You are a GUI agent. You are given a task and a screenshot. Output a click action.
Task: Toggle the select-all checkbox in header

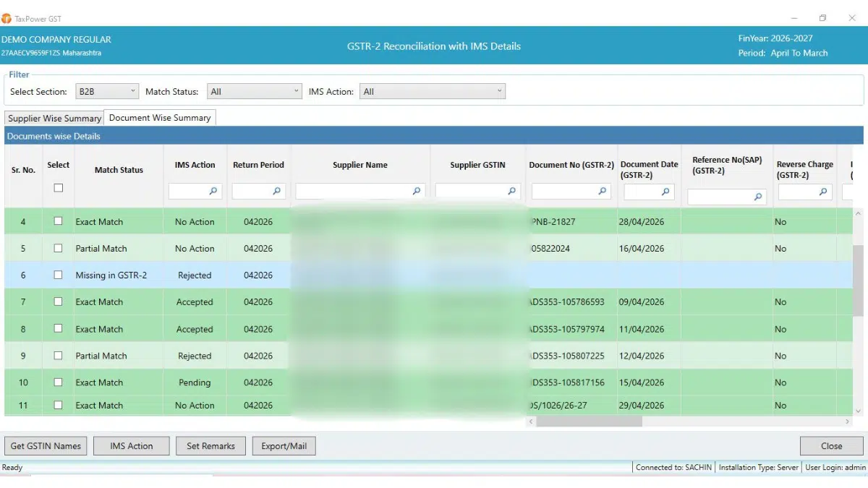click(59, 188)
